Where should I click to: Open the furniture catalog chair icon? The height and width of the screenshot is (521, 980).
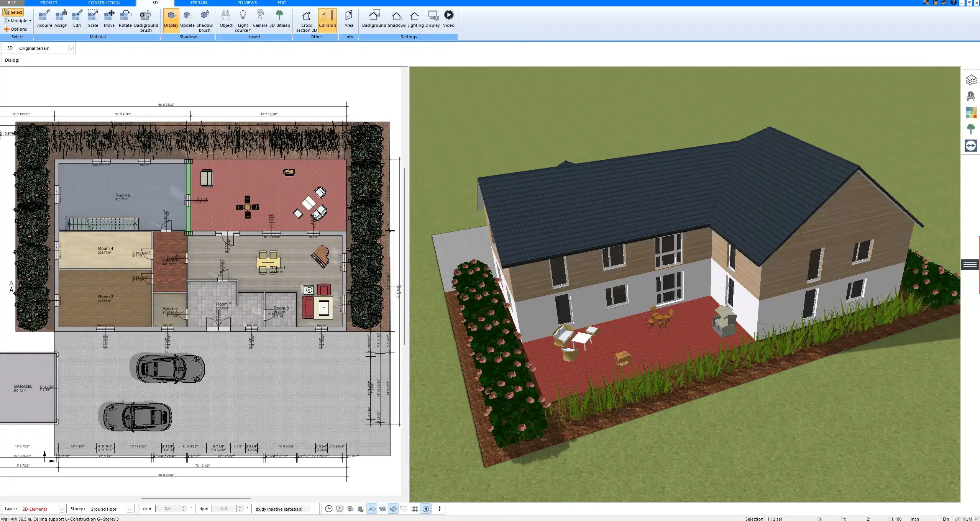pyautogui.click(x=971, y=96)
